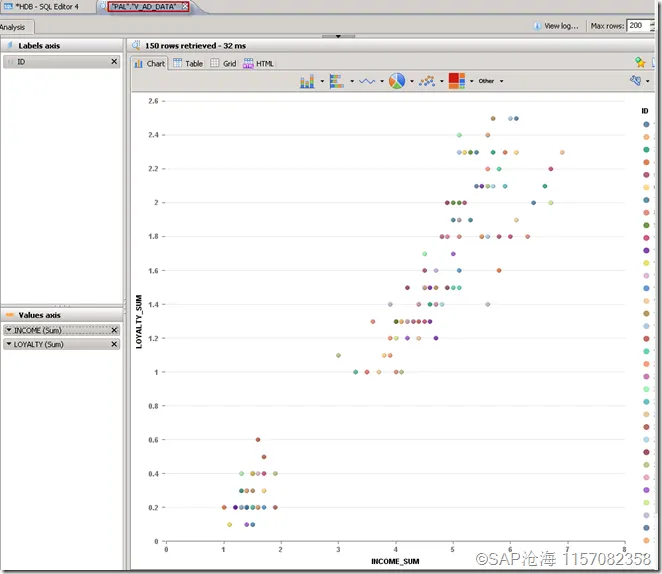Select the vertical bar chart type icon

[x=307, y=81]
